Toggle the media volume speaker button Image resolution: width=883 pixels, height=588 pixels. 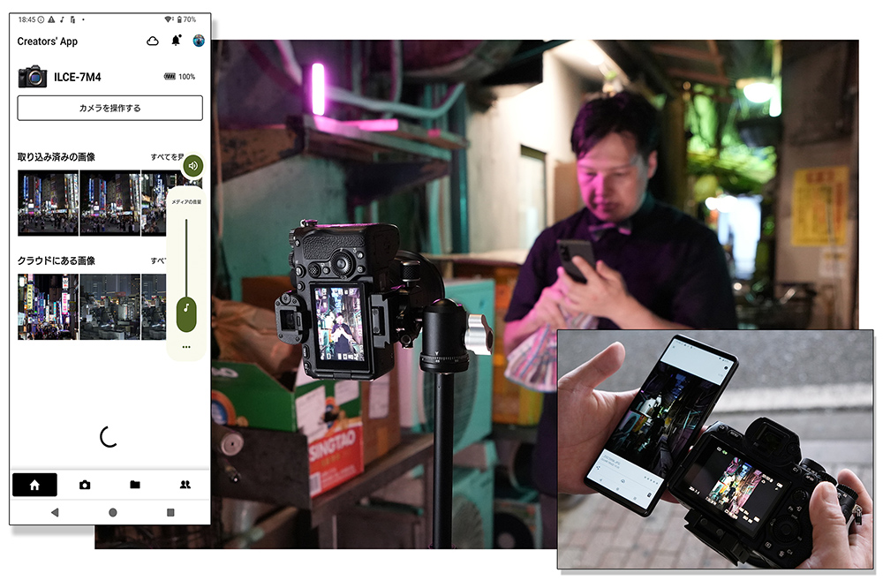(x=192, y=165)
